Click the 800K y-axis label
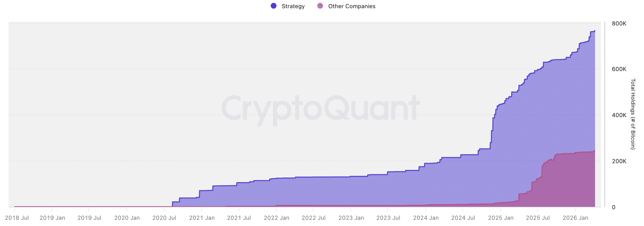644x226 pixels. [619, 23]
